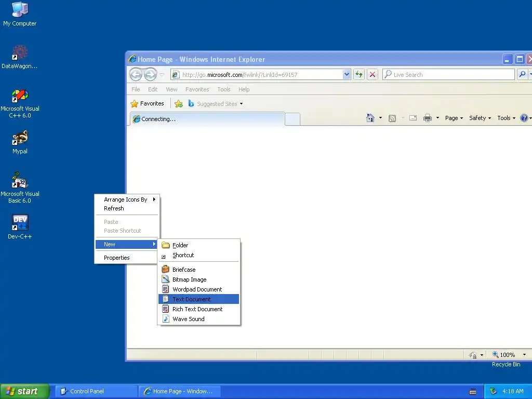
Task: Click the Live Search magnifier button
Action: [x=522, y=74]
